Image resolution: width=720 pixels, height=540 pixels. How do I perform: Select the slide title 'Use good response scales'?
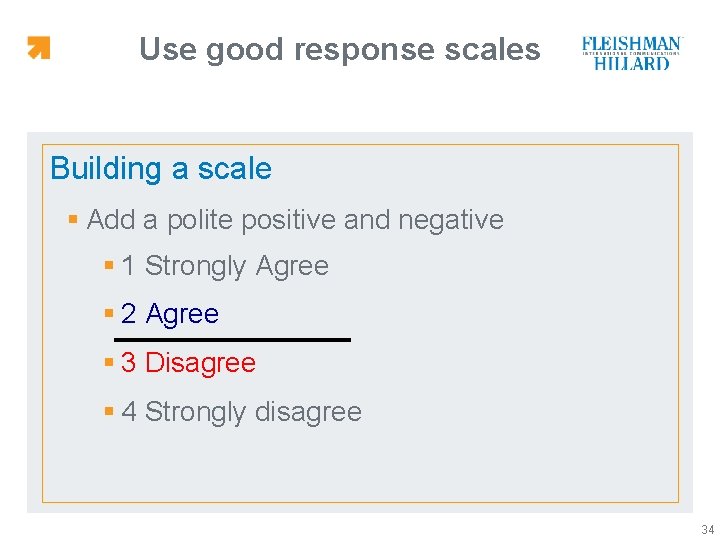pyautogui.click(x=339, y=49)
